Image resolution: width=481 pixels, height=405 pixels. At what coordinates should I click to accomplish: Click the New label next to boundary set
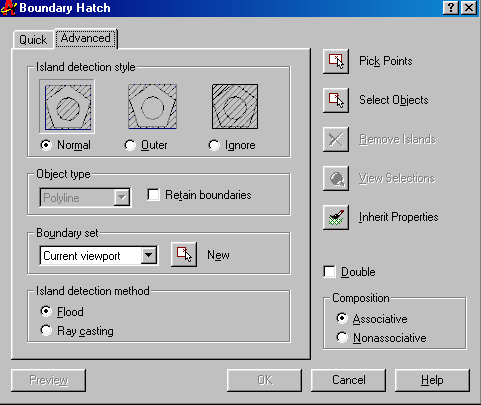pyautogui.click(x=218, y=255)
